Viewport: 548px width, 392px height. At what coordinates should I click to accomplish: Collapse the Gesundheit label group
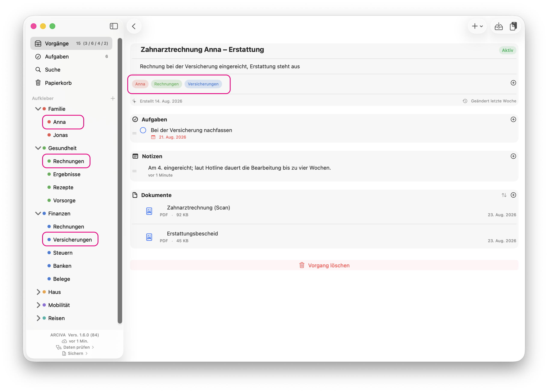(38, 148)
